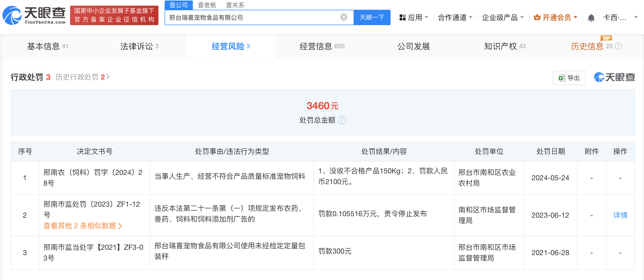Expand the 开通会员 dropdown
Screen dimensions: 644x280
555,17
